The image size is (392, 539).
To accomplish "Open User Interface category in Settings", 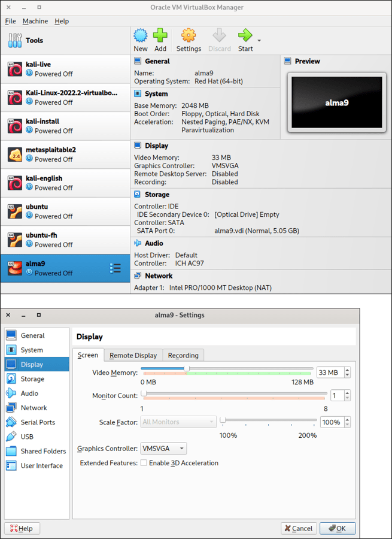I will pos(37,465).
